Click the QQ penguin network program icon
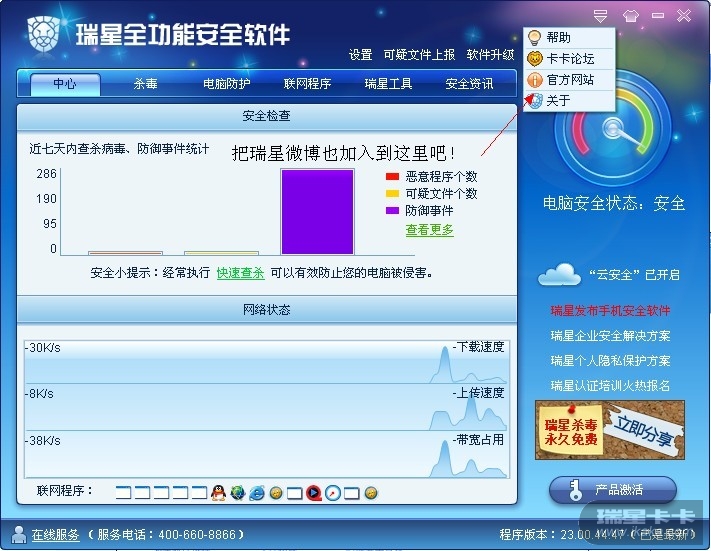The height and width of the screenshot is (551, 711). (x=218, y=492)
